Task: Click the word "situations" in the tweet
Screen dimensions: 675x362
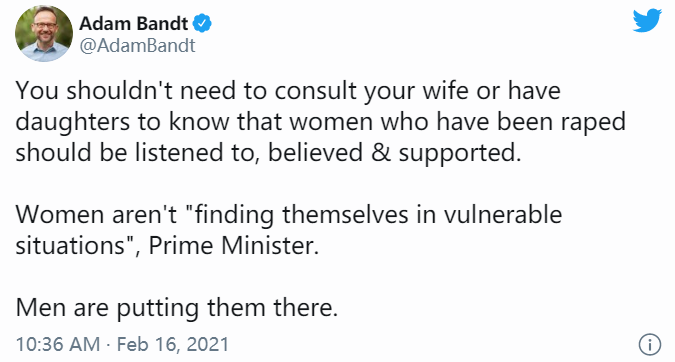Action: (x=71, y=246)
